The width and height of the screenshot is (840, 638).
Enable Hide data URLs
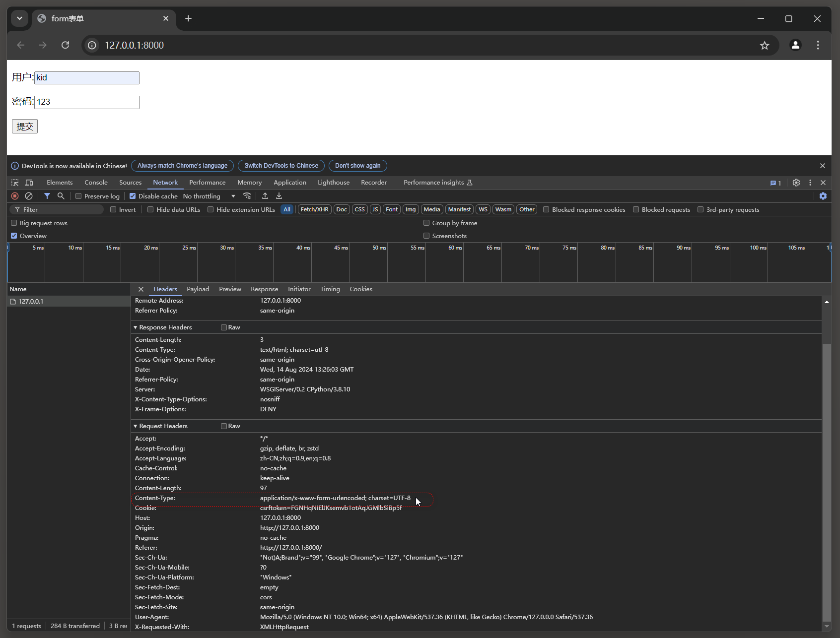click(x=150, y=209)
